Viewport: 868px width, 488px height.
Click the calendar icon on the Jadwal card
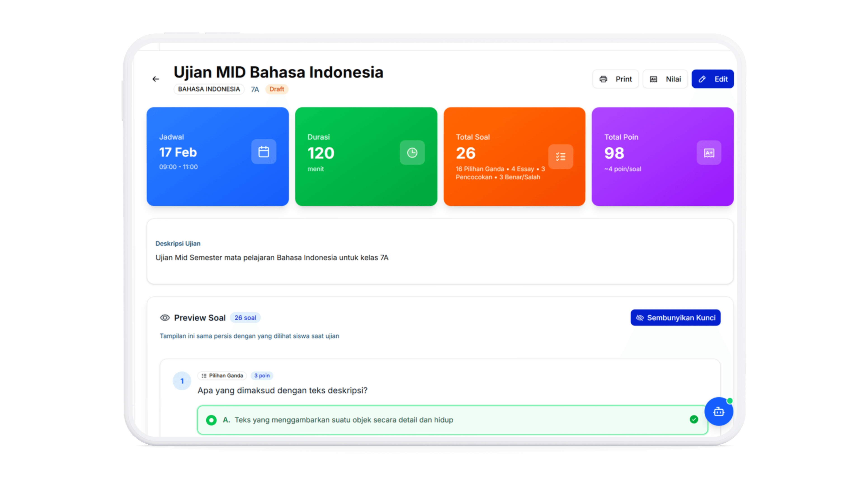click(264, 152)
